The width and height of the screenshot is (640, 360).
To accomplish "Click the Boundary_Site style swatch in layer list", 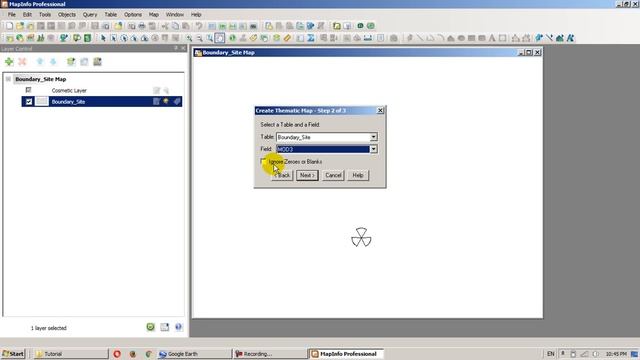I will click(x=42, y=101).
